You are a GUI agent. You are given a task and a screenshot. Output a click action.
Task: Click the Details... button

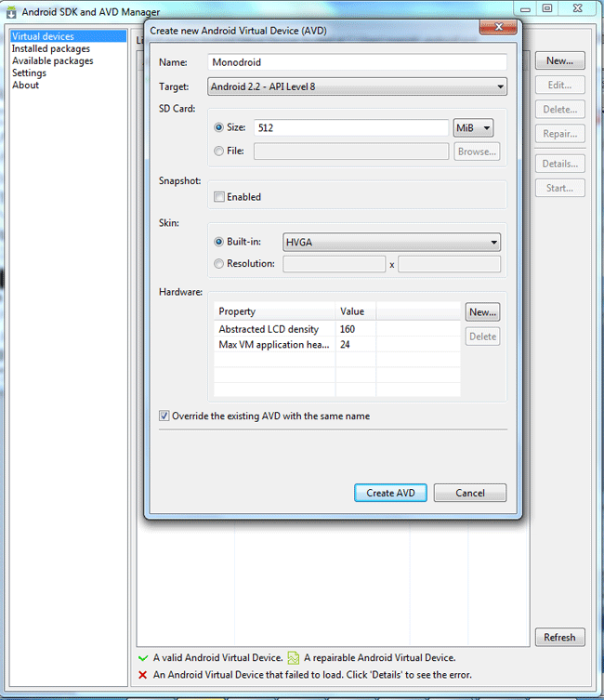pyautogui.click(x=559, y=164)
